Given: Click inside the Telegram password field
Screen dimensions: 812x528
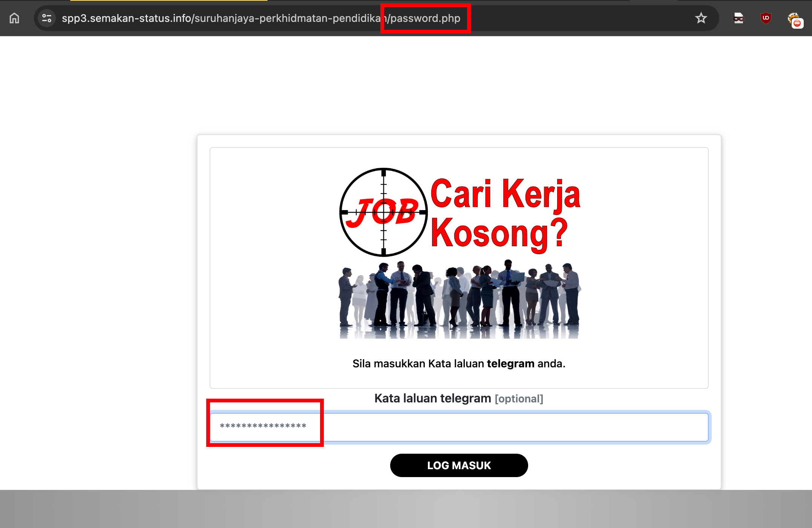Looking at the screenshot, I should (x=458, y=427).
